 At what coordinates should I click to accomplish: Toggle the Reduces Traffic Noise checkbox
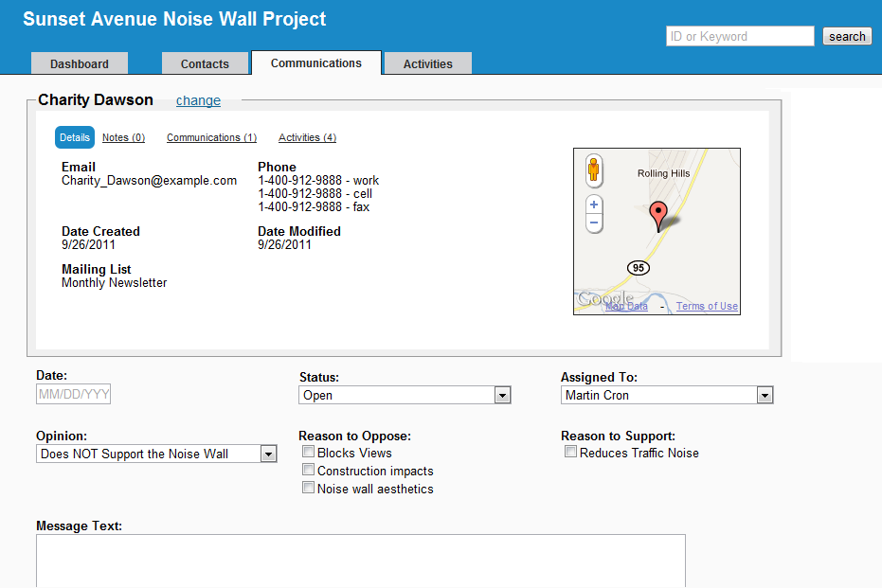(x=570, y=452)
